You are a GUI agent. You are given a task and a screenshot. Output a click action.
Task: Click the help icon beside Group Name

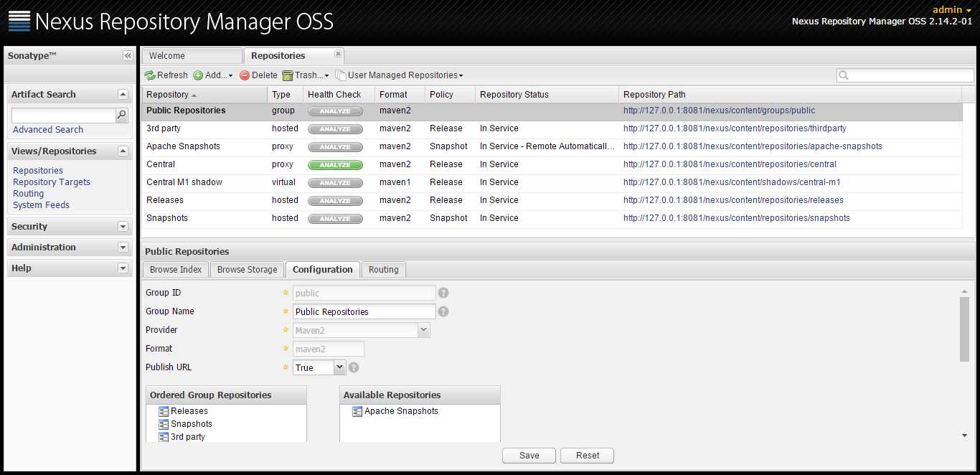(443, 311)
